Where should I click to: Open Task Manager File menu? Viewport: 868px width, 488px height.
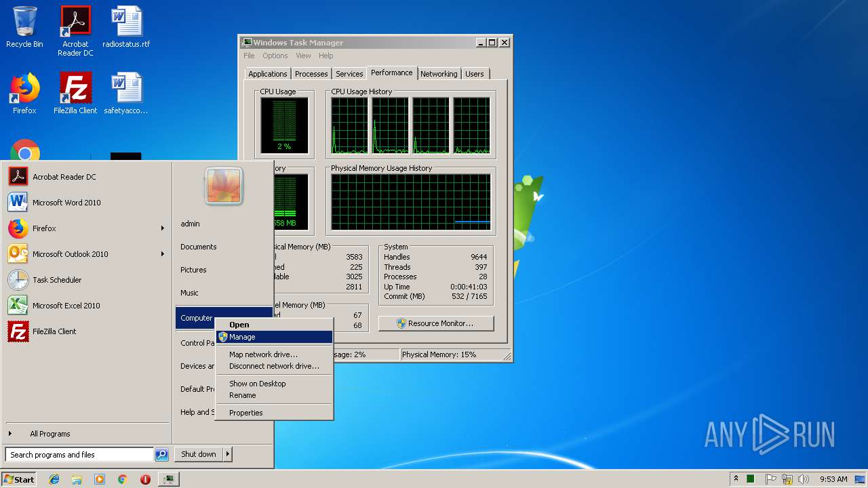[249, 56]
